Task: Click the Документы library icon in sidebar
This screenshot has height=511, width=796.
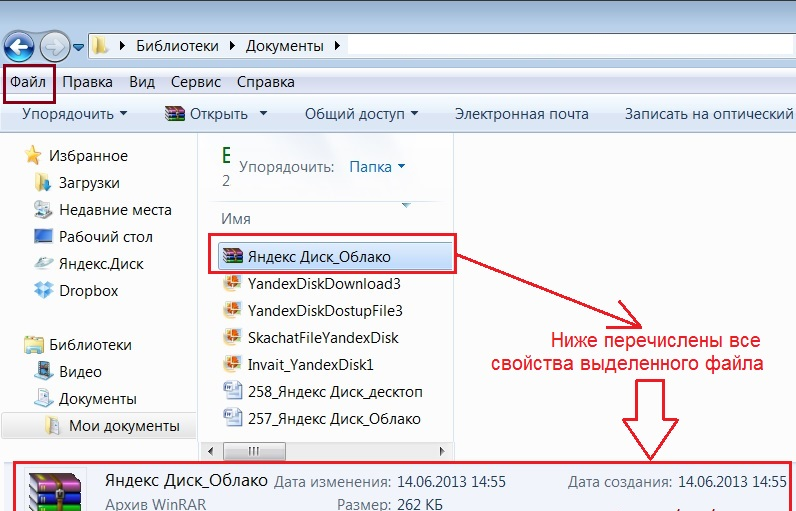Action: [x=44, y=398]
